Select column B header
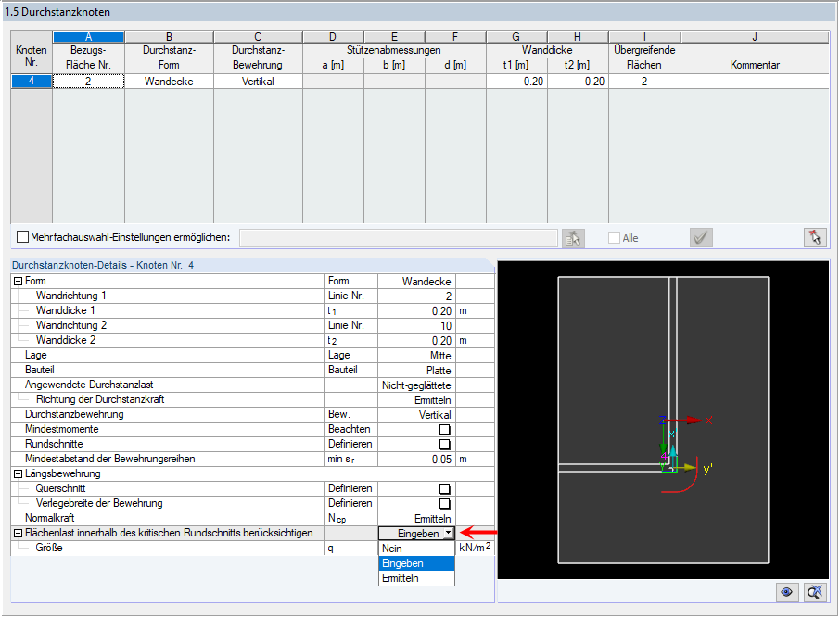This screenshot has height=618, width=840. [x=169, y=37]
